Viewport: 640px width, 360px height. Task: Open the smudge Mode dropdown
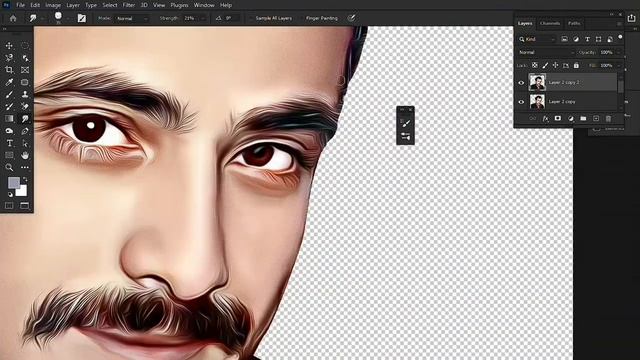coord(131,18)
